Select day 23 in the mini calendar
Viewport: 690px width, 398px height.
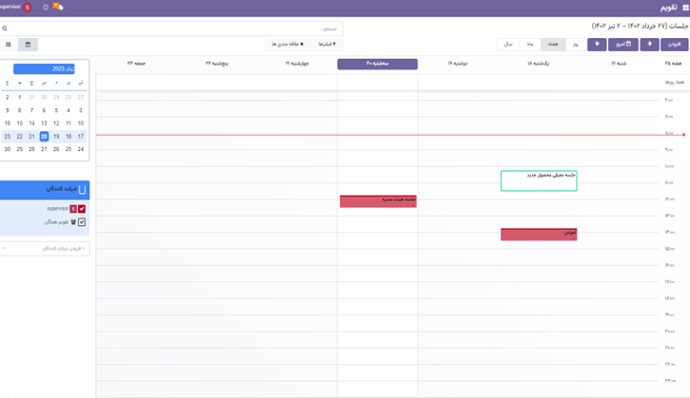tap(7, 136)
